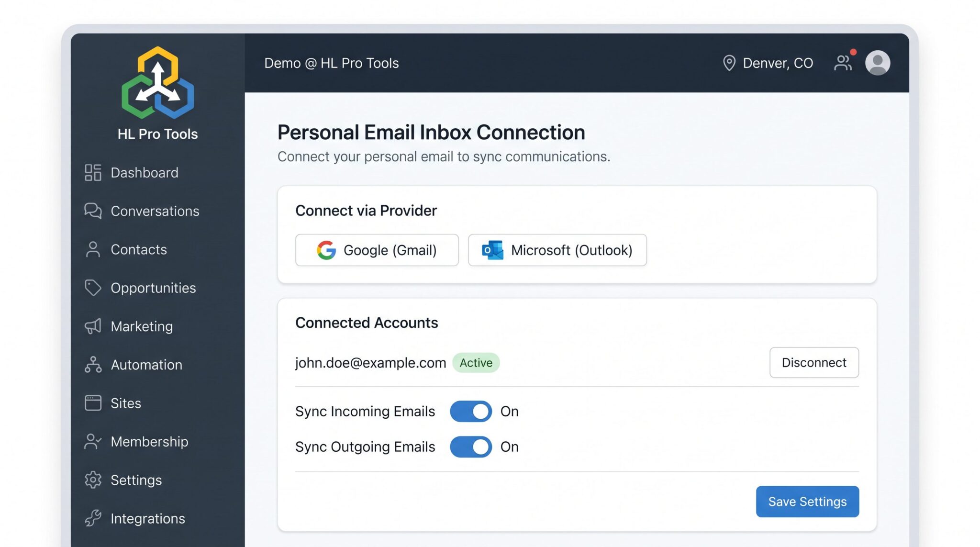Click the Conversations chat bubbles icon
The height and width of the screenshot is (547, 980).
coord(93,211)
